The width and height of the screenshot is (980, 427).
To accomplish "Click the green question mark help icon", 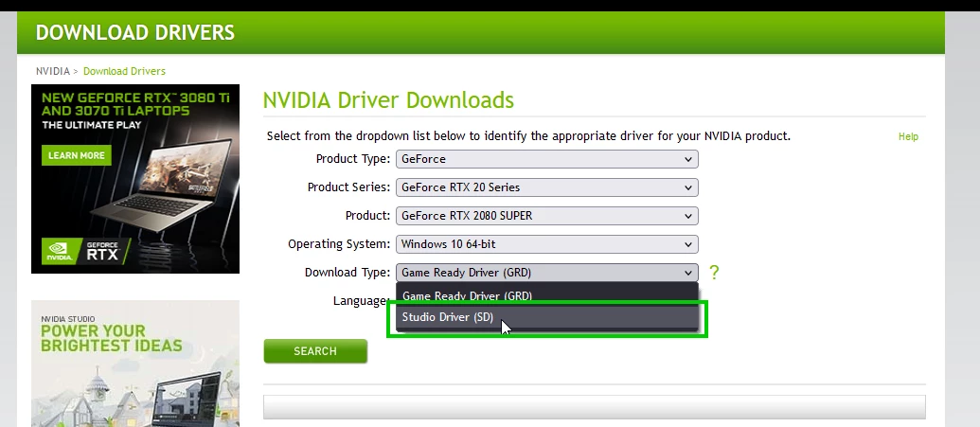I will 714,273.
